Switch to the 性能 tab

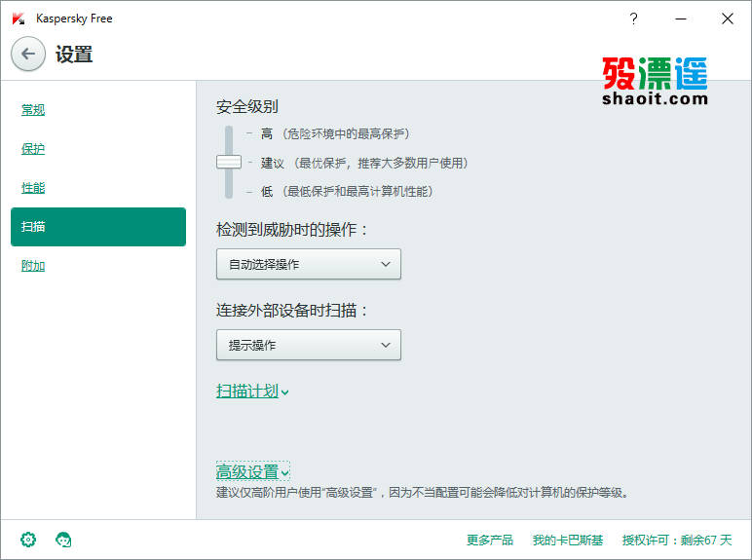33,187
